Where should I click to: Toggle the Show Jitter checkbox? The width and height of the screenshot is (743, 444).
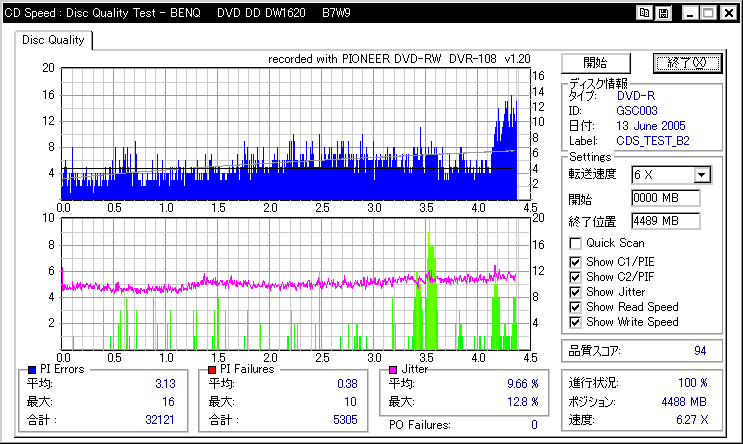click(575, 292)
